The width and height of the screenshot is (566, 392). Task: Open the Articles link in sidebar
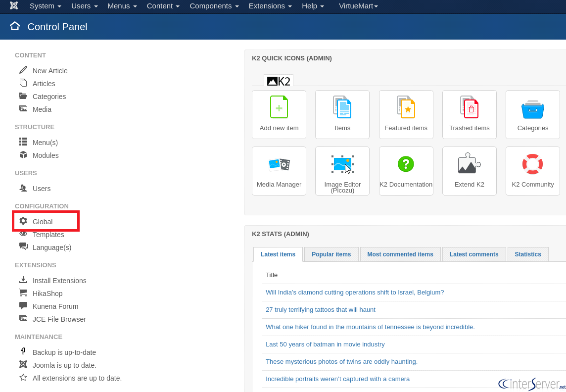44,83
